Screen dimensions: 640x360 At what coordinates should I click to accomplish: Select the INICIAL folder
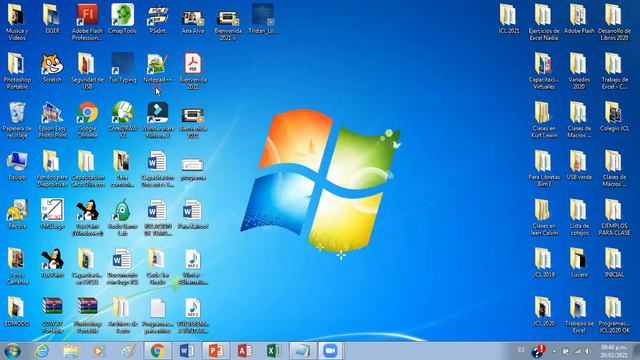(614, 262)
